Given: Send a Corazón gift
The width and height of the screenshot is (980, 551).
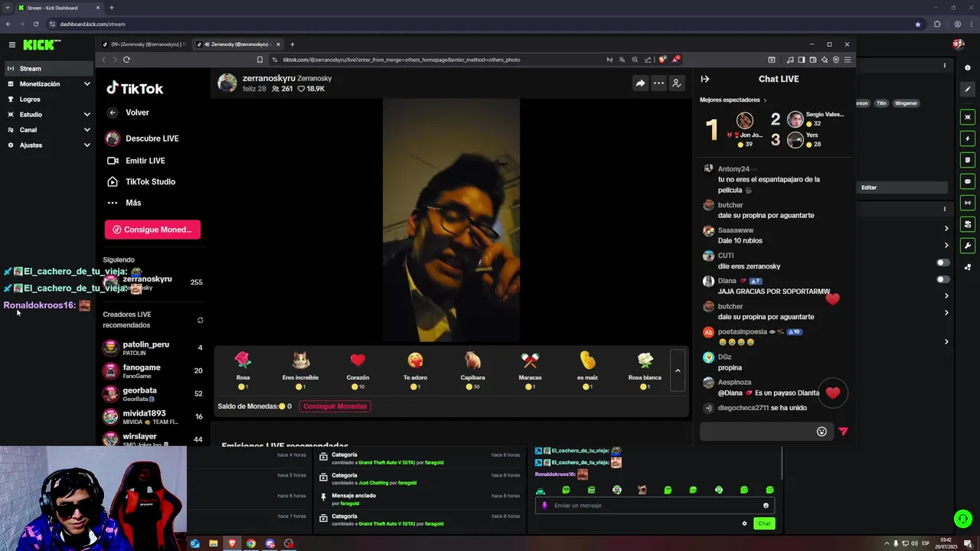Looking at the screenshot, I should pos(358,370).
